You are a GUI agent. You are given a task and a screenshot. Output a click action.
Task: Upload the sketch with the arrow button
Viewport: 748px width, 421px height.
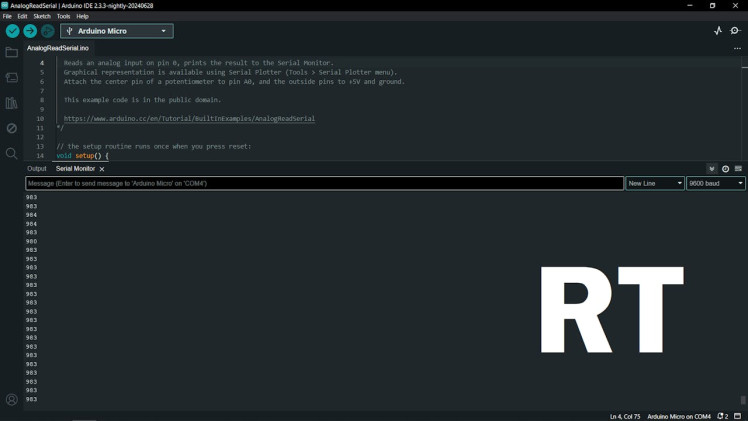30,31
